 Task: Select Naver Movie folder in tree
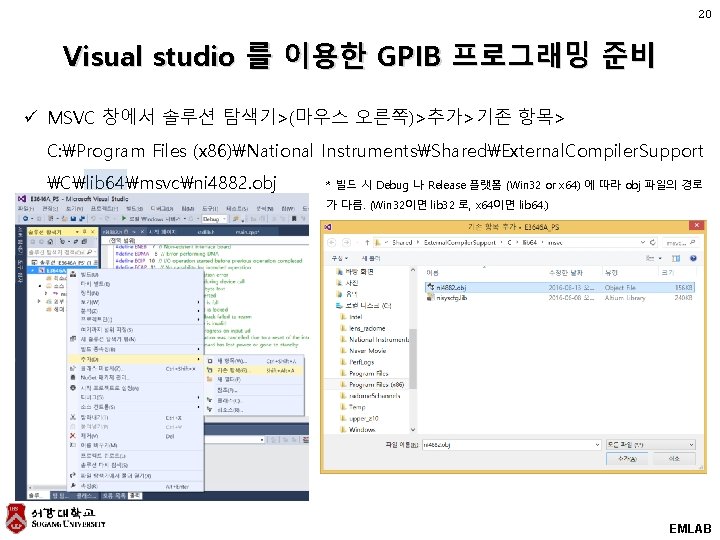(x=363, y=351)
